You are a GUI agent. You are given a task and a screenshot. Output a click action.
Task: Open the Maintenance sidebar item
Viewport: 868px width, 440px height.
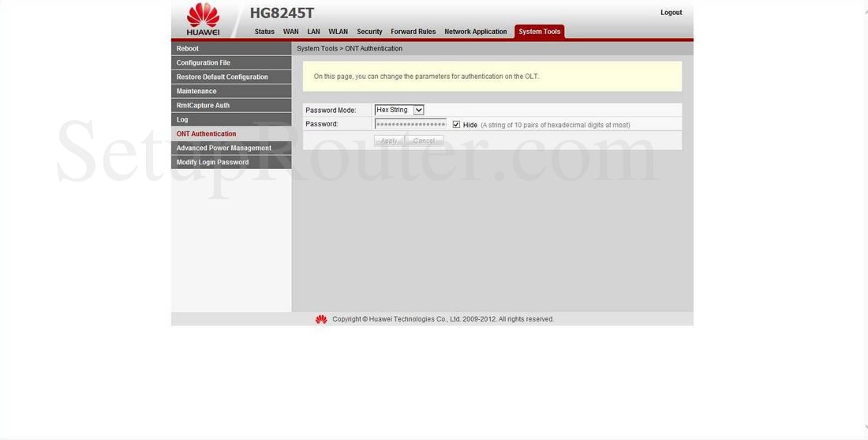point(231,92)
